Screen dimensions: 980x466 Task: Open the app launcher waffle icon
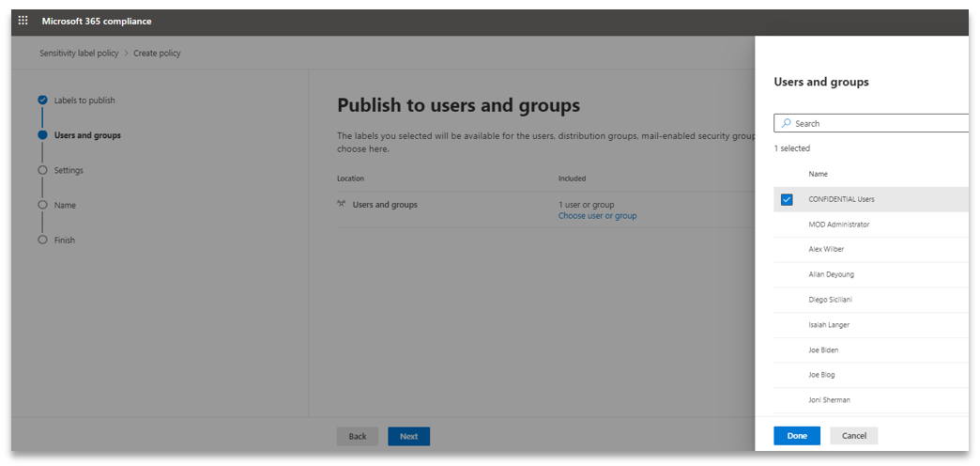(x=23, y=21)
